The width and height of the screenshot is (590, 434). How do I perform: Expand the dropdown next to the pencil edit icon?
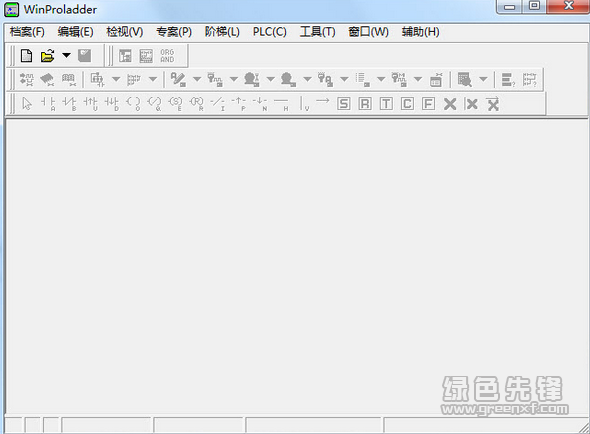tap(197, 79)
